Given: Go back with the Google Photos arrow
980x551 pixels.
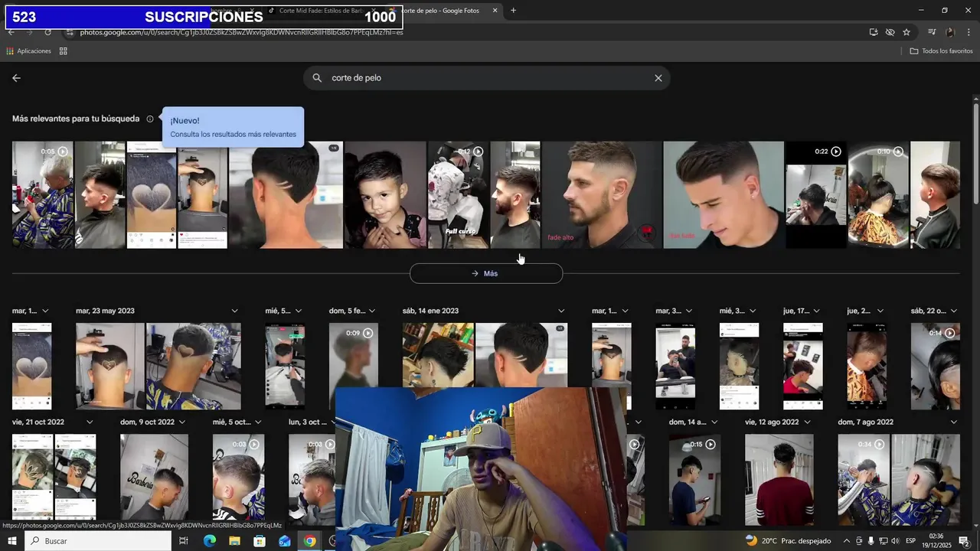Looking at the screenshot, I should (16, 78).
